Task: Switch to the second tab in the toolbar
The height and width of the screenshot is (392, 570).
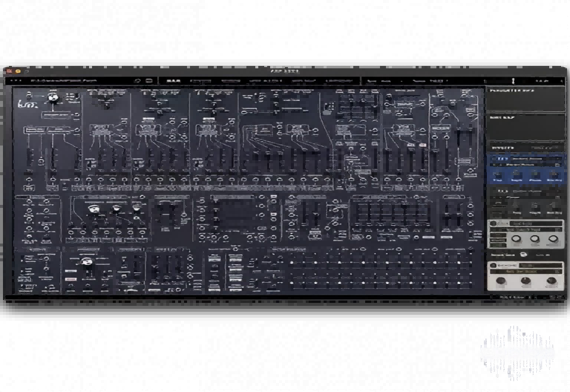Action: point(200,81)
